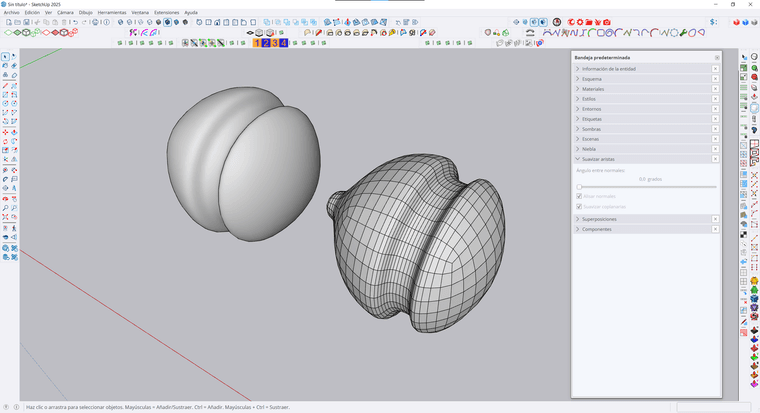Screen dimensions: 760x413
Task: Click the orange number 1 button
Action: 257,43
